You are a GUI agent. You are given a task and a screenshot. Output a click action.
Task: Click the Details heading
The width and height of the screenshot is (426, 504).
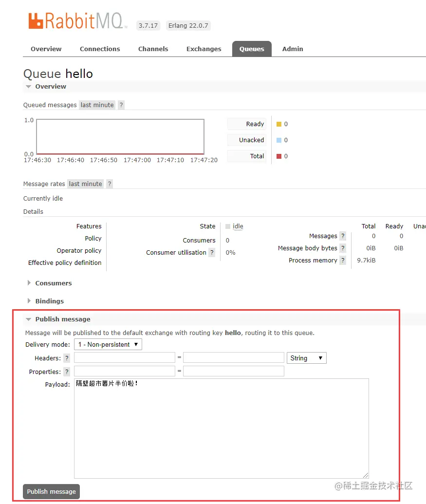coord(33,212)
